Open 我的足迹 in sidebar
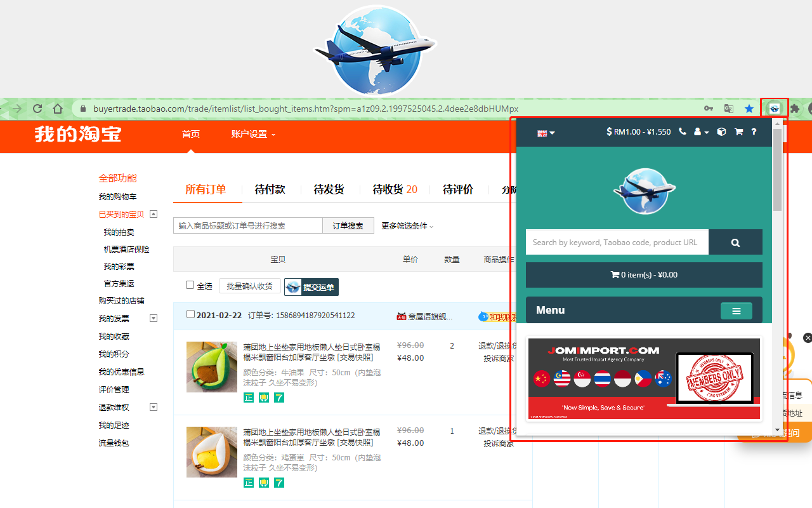 coord(114,425)
